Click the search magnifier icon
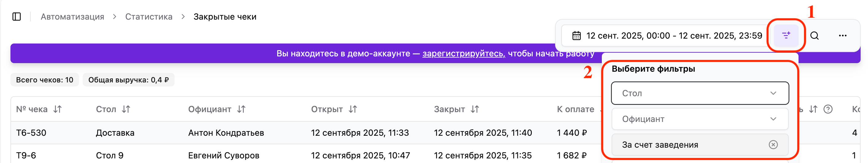Screen dimensions: 868x163 pos(815,36)
